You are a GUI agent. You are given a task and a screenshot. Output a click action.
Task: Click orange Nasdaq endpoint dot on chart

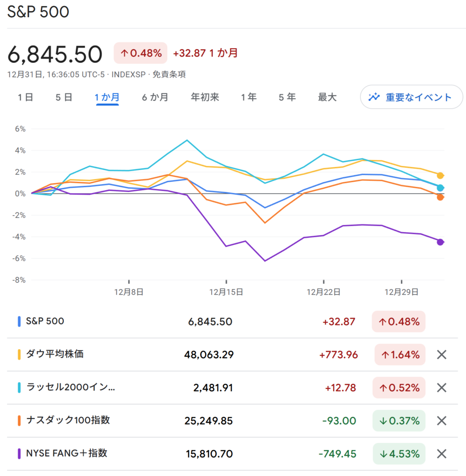(440, 198)
